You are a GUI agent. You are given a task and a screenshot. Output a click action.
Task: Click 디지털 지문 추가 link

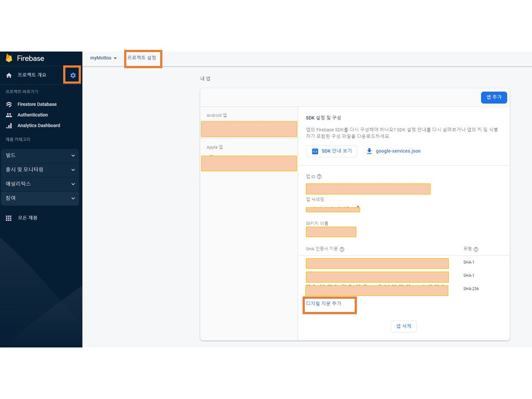coord(324,304)
